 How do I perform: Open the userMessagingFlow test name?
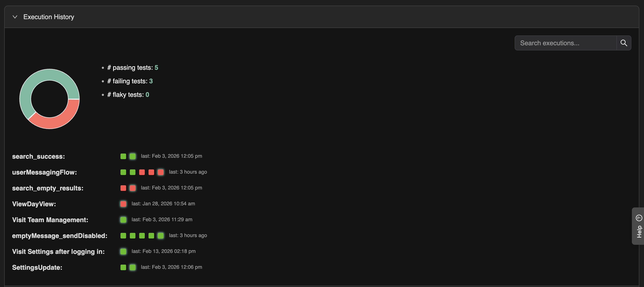(x=44, y=172)
